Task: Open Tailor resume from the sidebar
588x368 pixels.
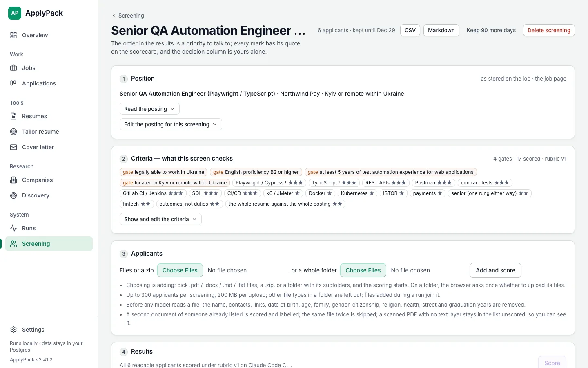Action: point(49,132)
